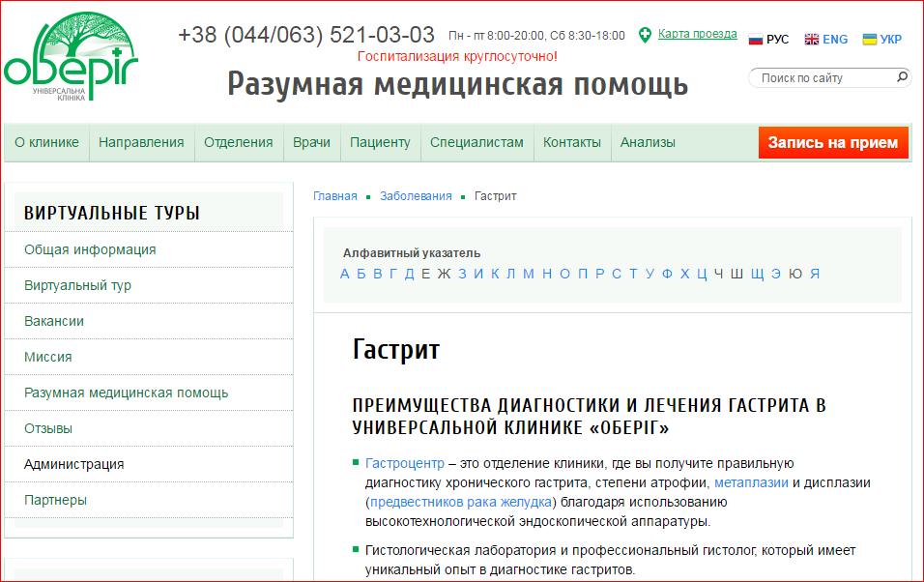924x582 pixels.
Task: Open Заболевания breadcrumb link
Action: click(x=416, y=196)
